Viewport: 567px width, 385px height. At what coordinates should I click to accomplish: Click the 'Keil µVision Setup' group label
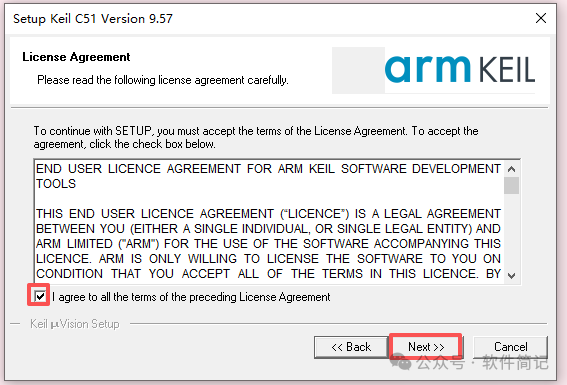click(74, 324)
